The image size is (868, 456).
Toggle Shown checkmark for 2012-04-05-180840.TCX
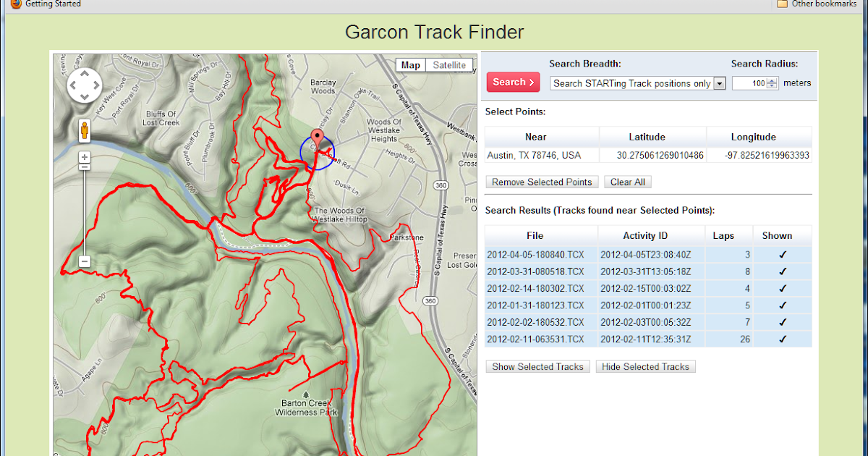tap(782, 254)
